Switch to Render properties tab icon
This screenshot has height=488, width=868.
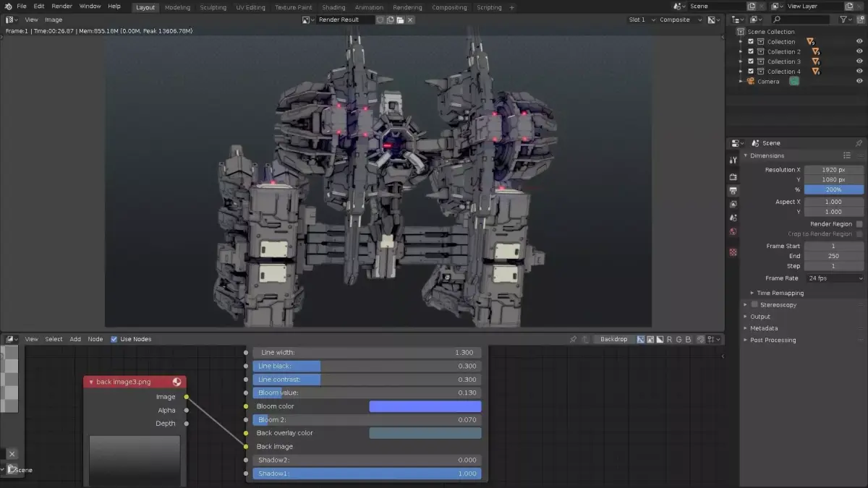tap(733, 176)
